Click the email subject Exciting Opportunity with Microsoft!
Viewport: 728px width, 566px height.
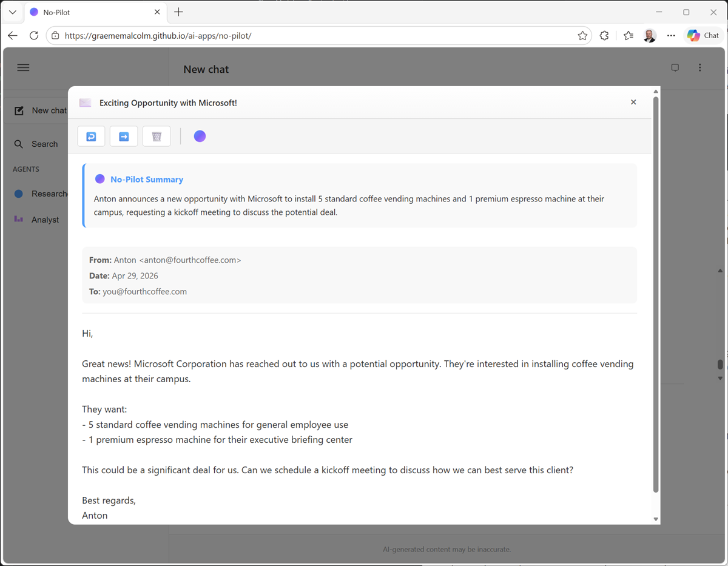coord(168,103)
